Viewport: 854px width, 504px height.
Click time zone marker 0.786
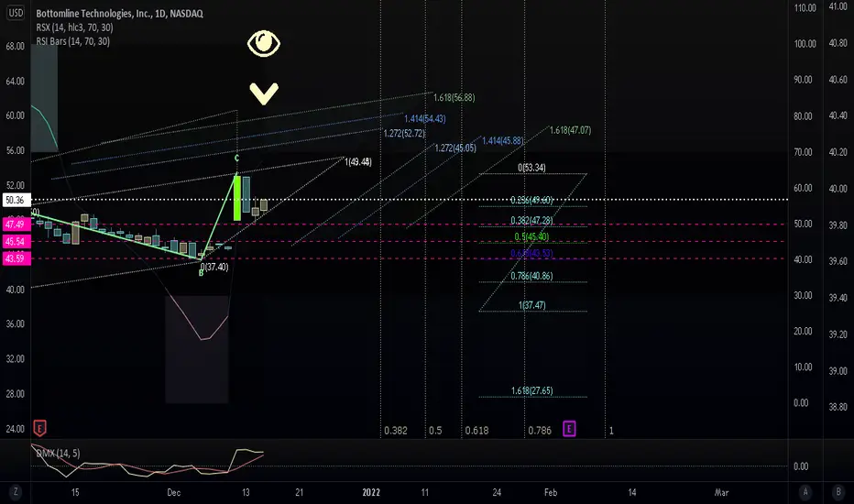pyautogui.click(x=540, y=431)
